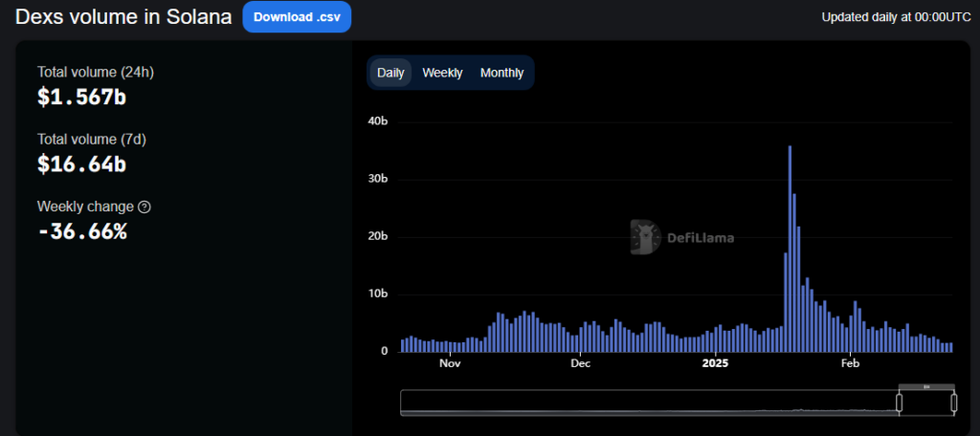The image size is (980, 436).
Task: Click the Download .csv button
Action: coord(297,17)
